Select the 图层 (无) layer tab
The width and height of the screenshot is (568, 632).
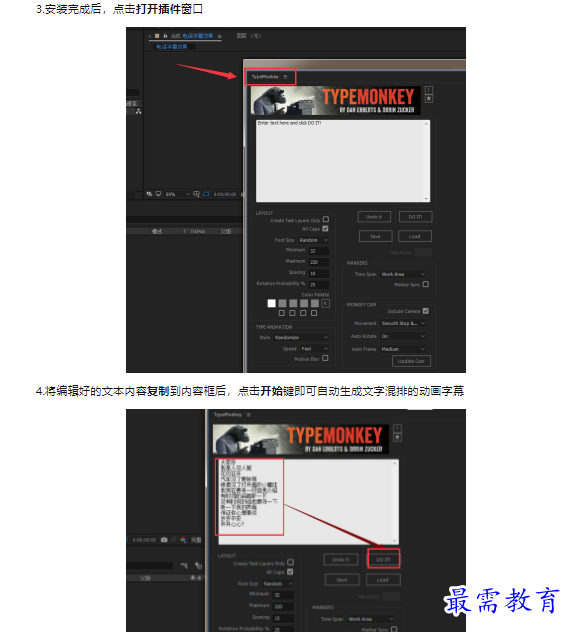coord(248,36)
